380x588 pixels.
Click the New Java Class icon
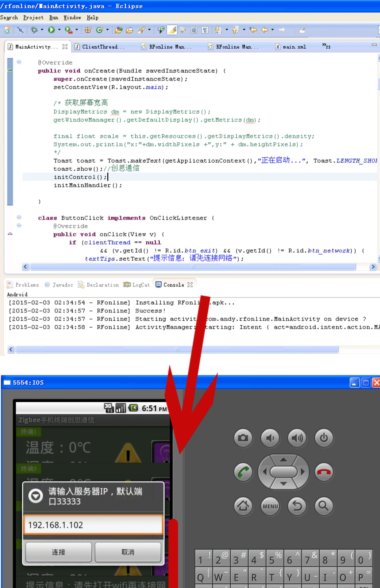click(100, 30)
